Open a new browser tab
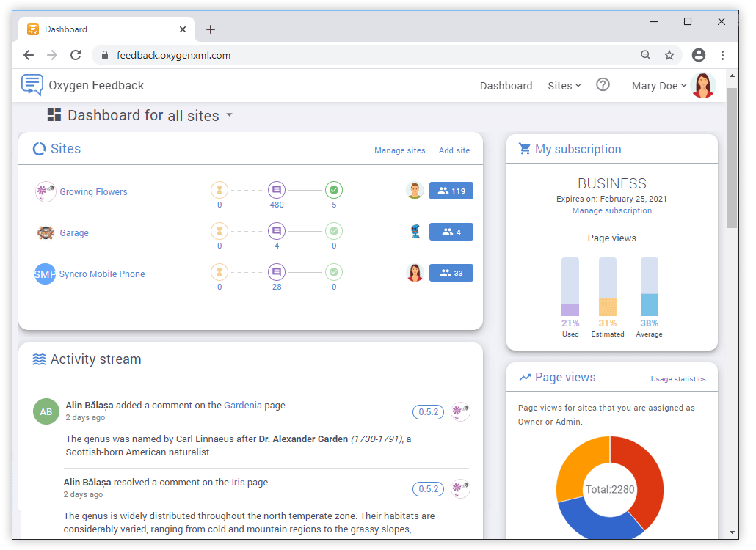The image size is (756, 550). click(x=211, y=29)
